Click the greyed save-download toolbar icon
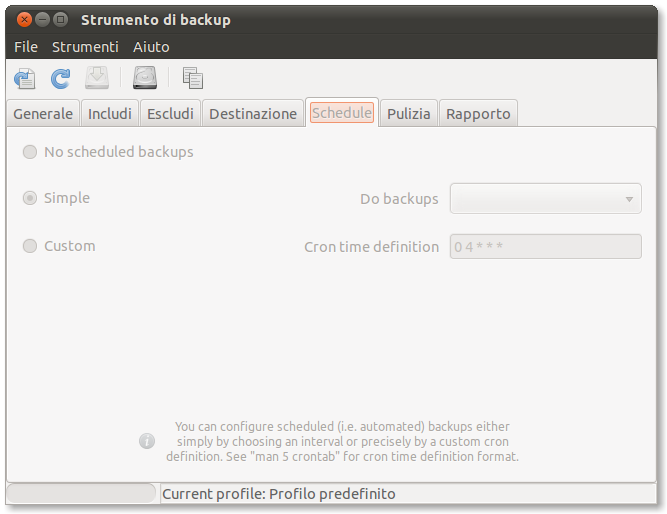The height and width of the screenshot is (514, 667). pyautogui.click(x=97, y=78)
